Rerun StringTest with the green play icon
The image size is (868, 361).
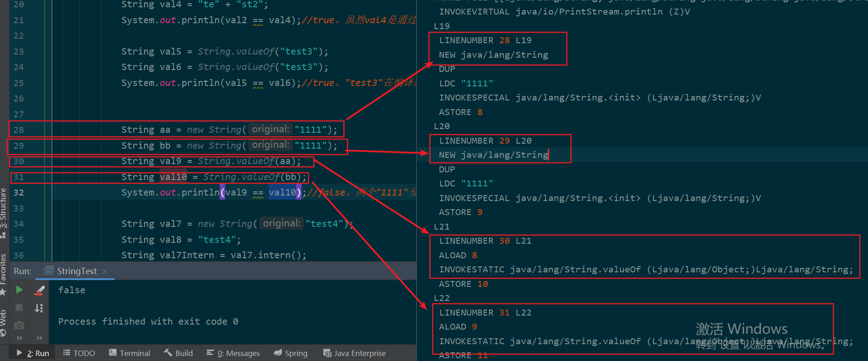(x=19, y=290)
